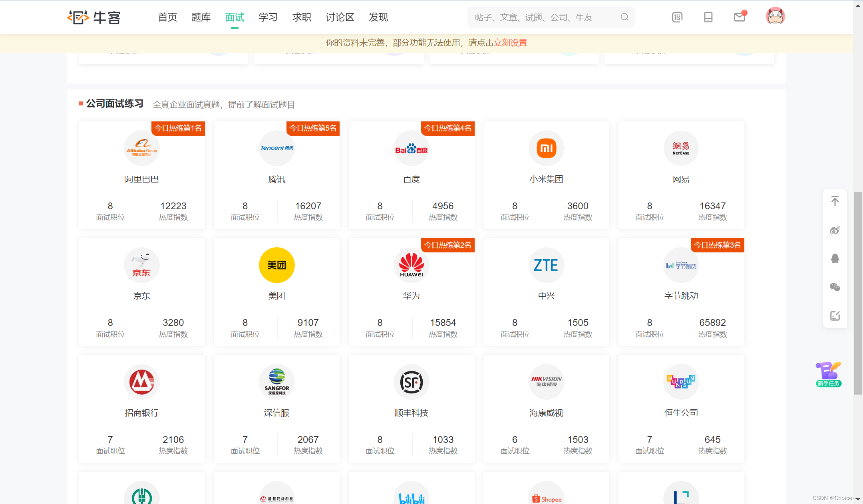Click 今日热练第3名 badge on ByteDance card
Image resolution: width=863 pixels, height=504 pixels.
pos(718,245)
